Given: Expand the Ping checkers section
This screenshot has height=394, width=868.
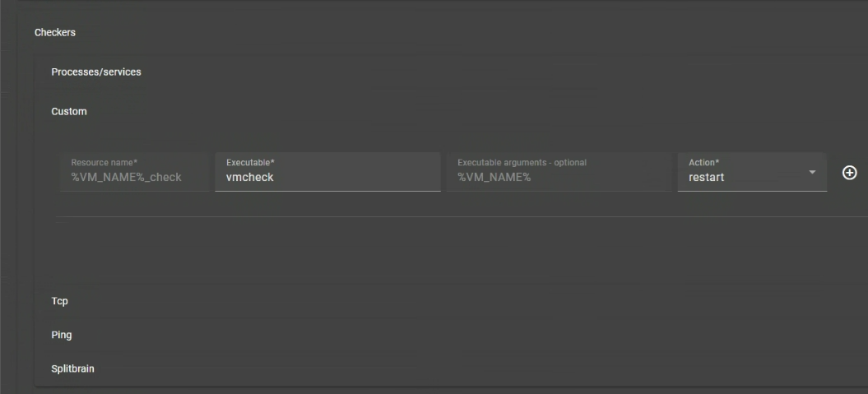Looking at the screenshot, I should (62, 335).
